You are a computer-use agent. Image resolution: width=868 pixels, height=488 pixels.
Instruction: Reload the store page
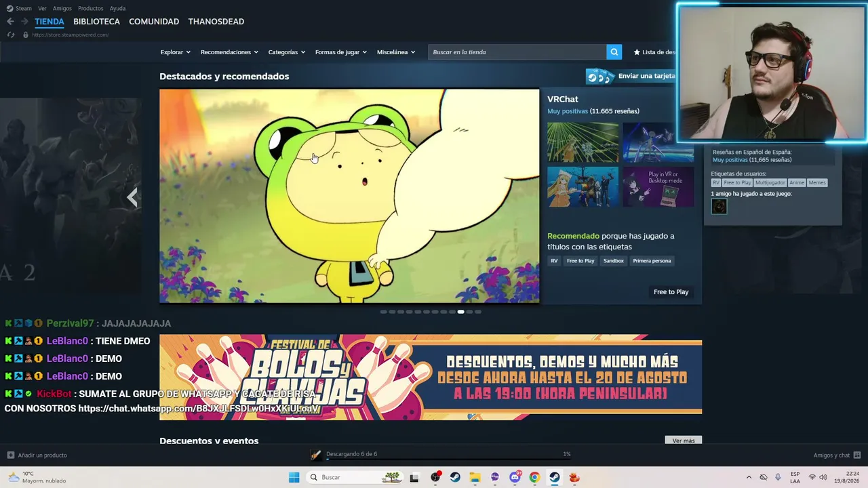pyautogui.click(x=11, y=35)
